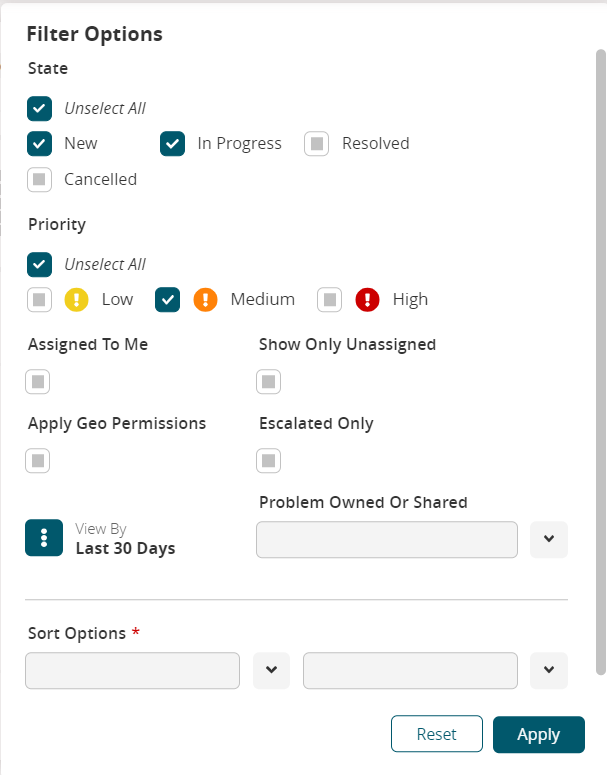Open the second Sort Options dropdown arrow
Image resolution: width=607 pixels, height=775 pixels.
pos(549,670)
